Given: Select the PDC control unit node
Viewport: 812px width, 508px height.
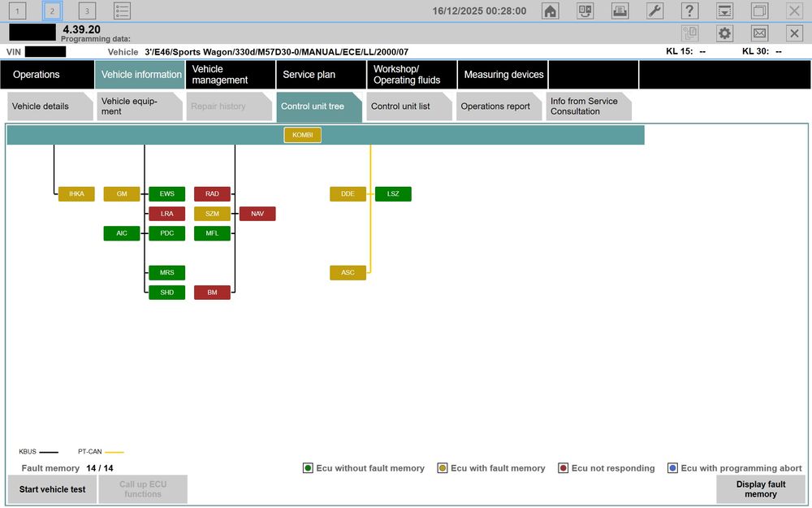Looking at the screenshot, I should click(166, 233).
